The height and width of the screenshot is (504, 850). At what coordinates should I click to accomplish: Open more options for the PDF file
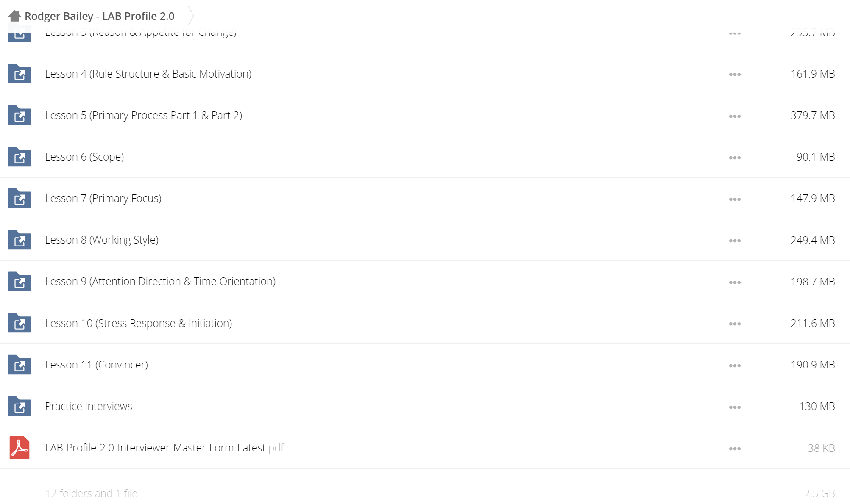(735, 449)
